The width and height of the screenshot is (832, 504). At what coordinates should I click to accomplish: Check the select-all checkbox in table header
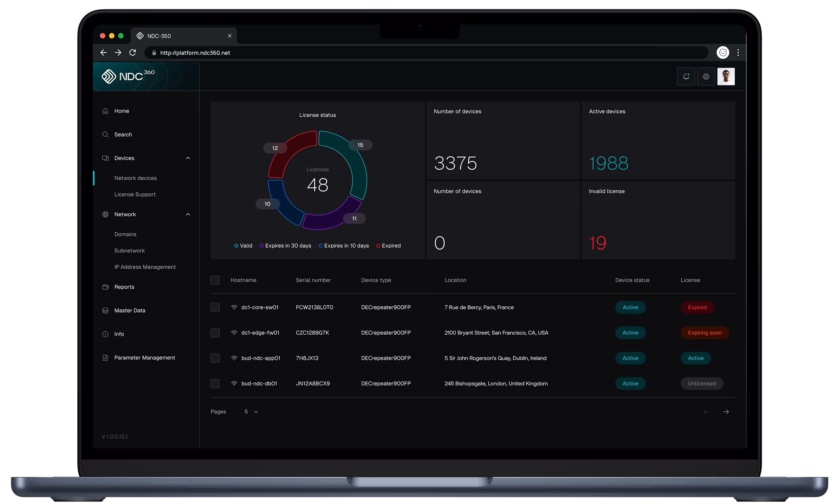click(215, 280)
